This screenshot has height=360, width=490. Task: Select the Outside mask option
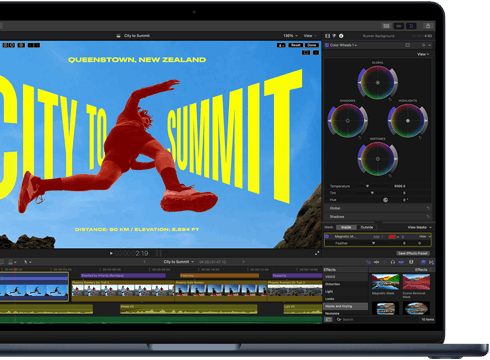point(367,227)
